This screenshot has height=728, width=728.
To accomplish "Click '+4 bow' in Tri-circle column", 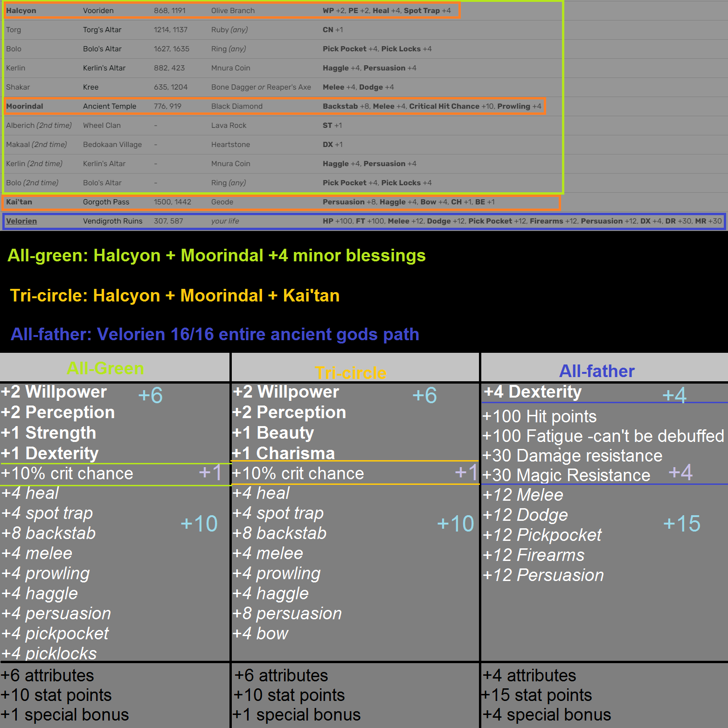I will [x=260, y=634].
